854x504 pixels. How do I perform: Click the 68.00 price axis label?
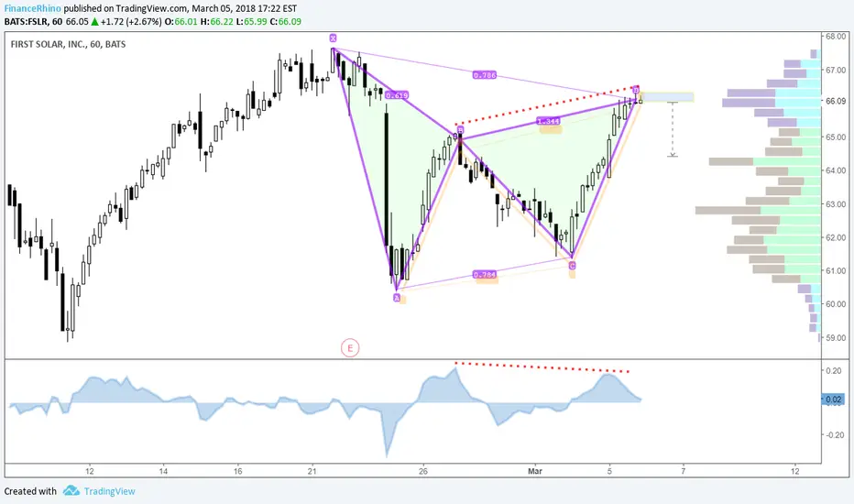836,37
